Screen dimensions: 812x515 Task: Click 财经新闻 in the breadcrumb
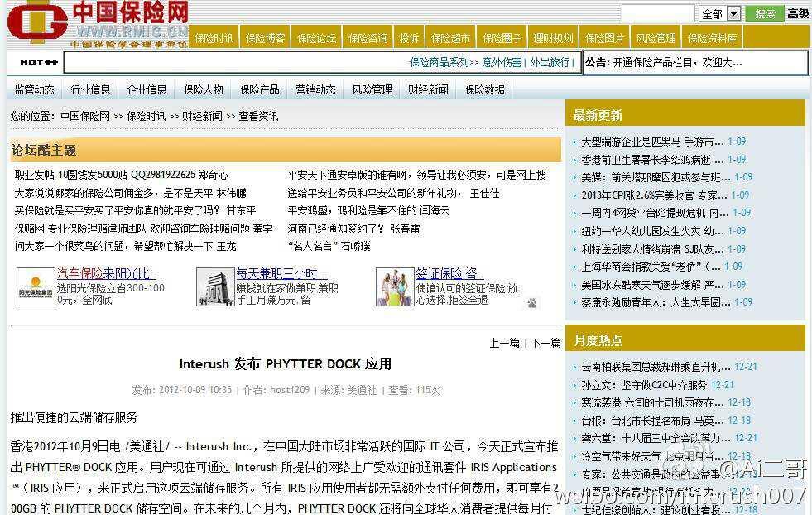point(203,116)
